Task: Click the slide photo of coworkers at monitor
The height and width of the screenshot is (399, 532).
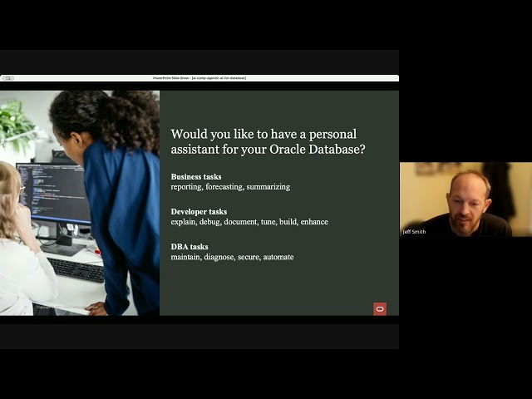Action: point(80,203)
